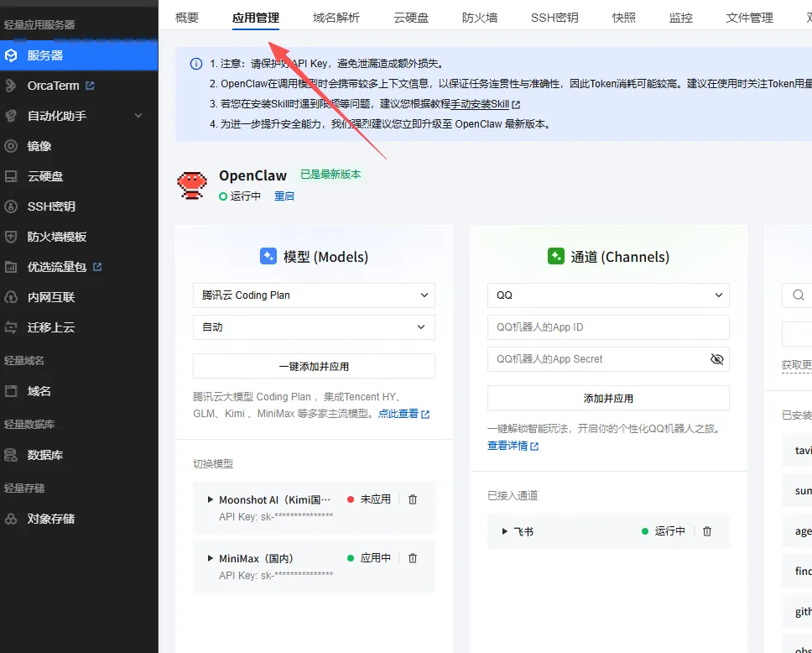Click the 服务器 cube icon in sidebar
The image size is (812, 653).
click(x=12, y=55)
